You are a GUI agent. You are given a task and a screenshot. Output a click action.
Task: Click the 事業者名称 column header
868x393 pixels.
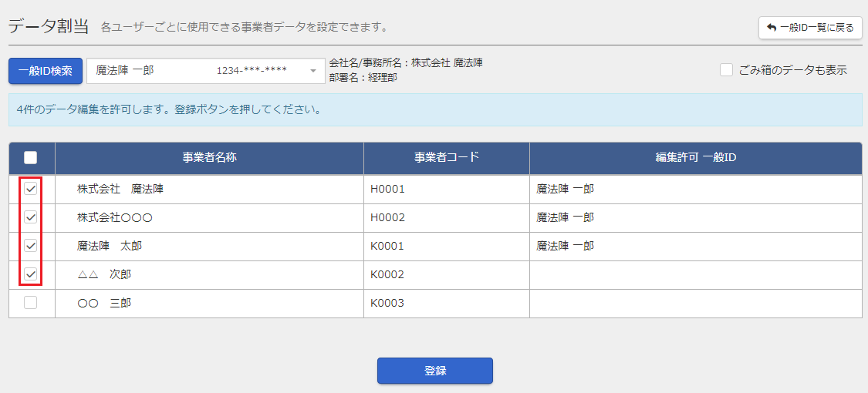tap(210, 158)
